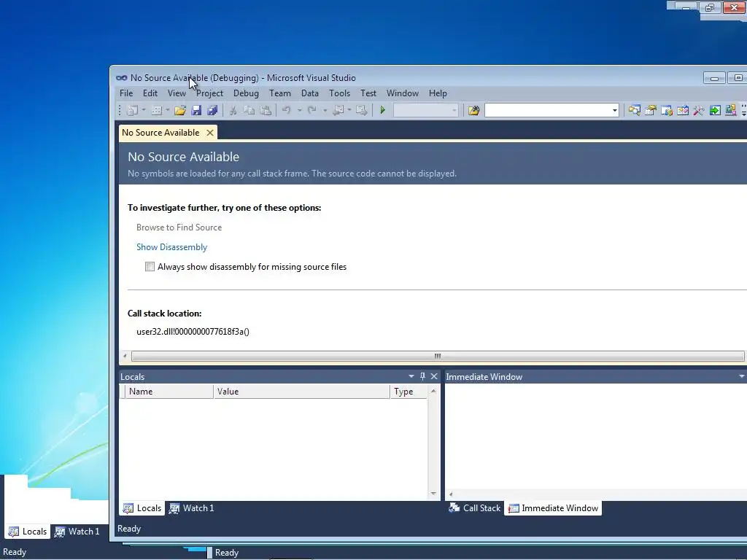Image resolution: width=747 pixels, height=560 pixels.
Task: Click the Type column header in Locals
Action: click(x=409, y=392)
